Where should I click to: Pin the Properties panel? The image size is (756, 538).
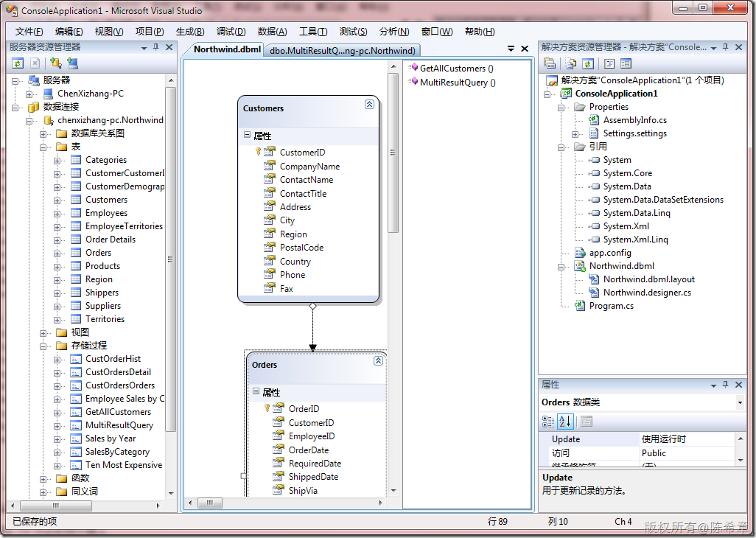click(725, 385)
